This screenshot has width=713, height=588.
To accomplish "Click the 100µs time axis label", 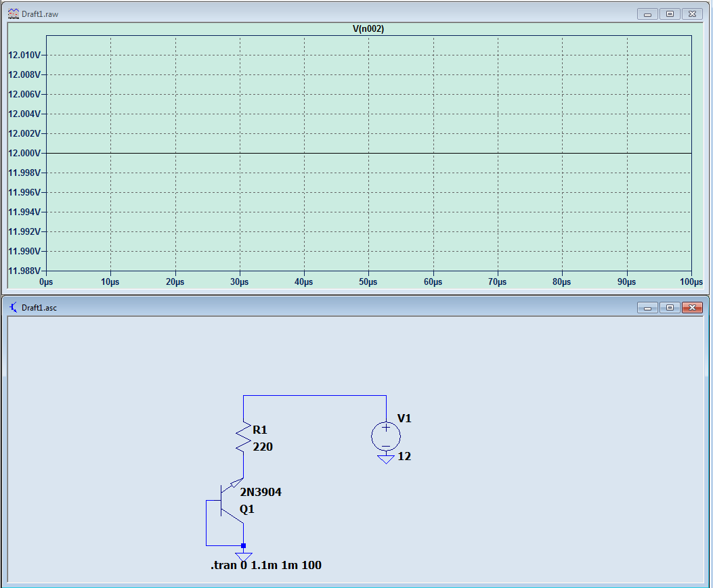I will 691,281.
